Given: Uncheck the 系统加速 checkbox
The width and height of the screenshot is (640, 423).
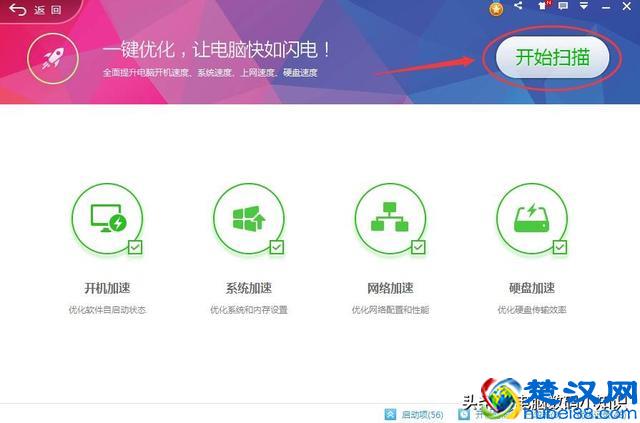Looking at the screenshot, I should tap(277, 247).
